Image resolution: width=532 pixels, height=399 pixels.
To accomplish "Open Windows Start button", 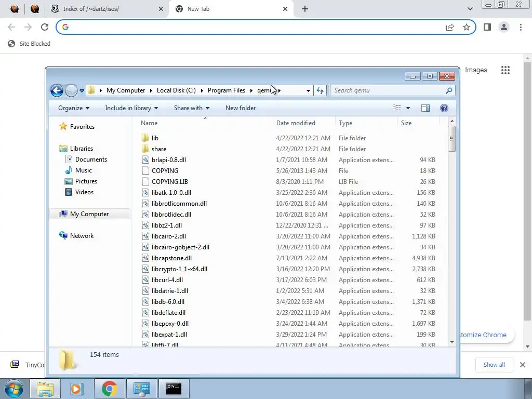I will point(14,389).
